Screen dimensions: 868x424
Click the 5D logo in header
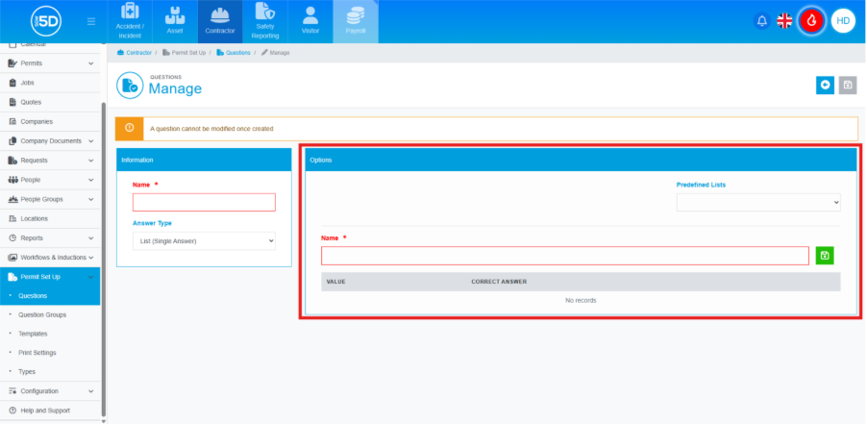coord(45,21)
